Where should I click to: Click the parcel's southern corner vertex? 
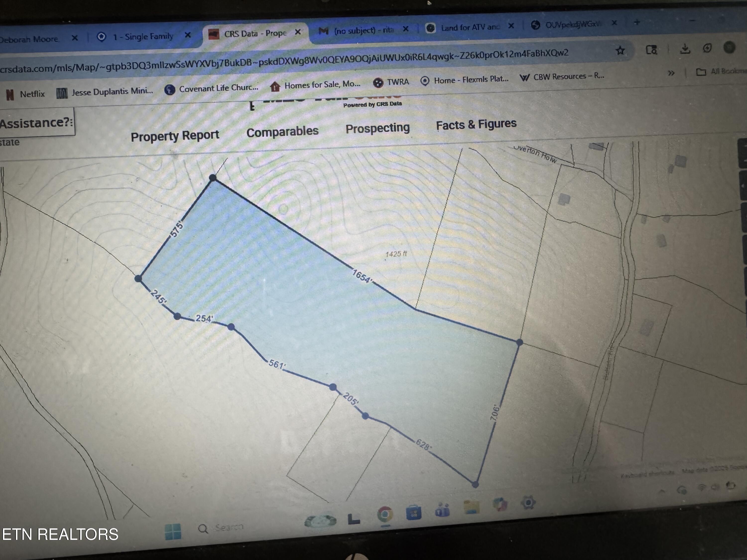[x=475, y=485]
